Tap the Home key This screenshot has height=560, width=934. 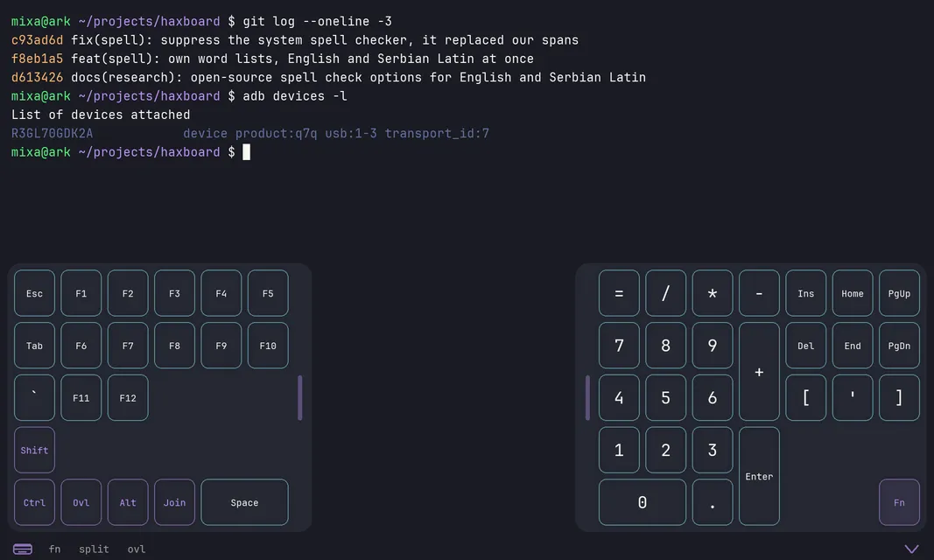coord(853,293)
